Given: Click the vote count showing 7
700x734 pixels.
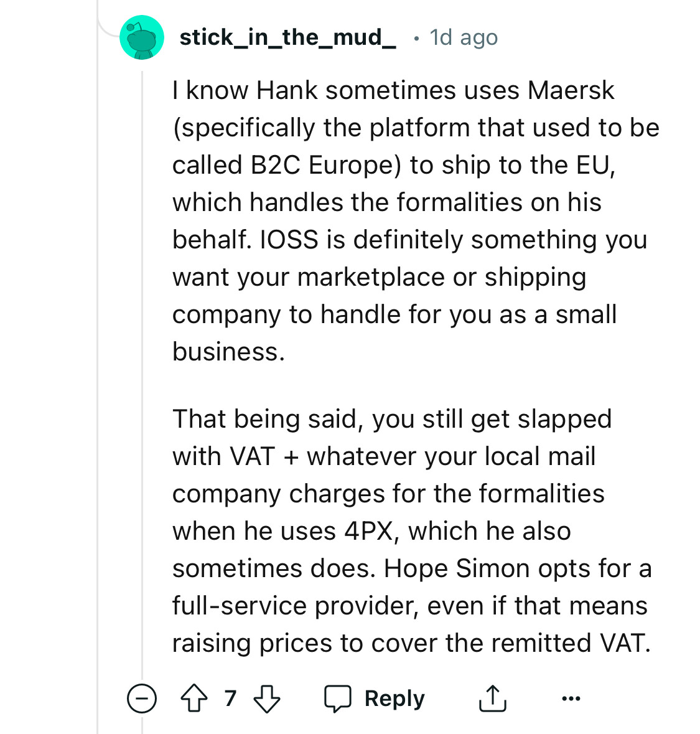Looking at the screenshot, I should (230, 699).
